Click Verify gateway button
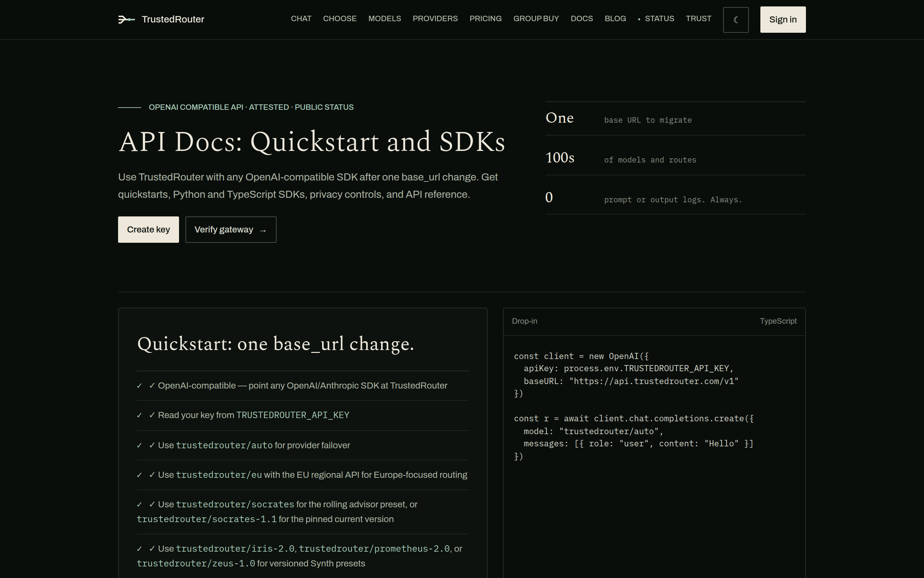 tap(231, 229)
